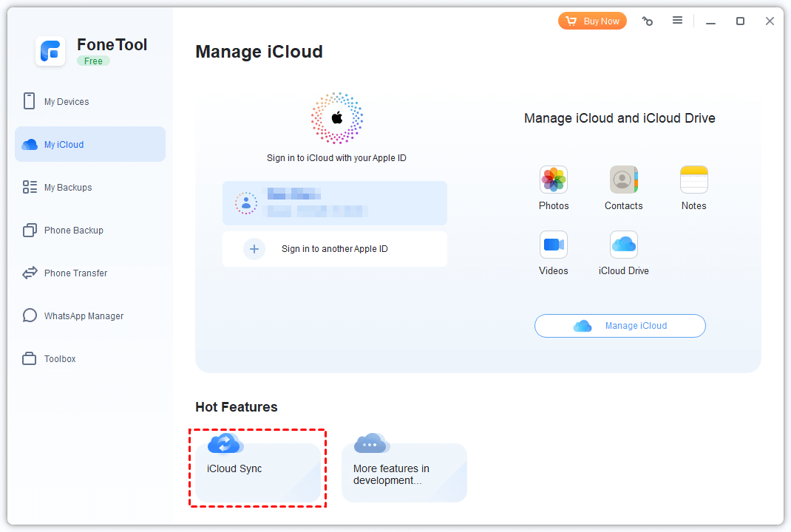Open the Photos icon in Manage iCloud
The height and width of the screenshot is (532, 791).
[x=554, y=180]
